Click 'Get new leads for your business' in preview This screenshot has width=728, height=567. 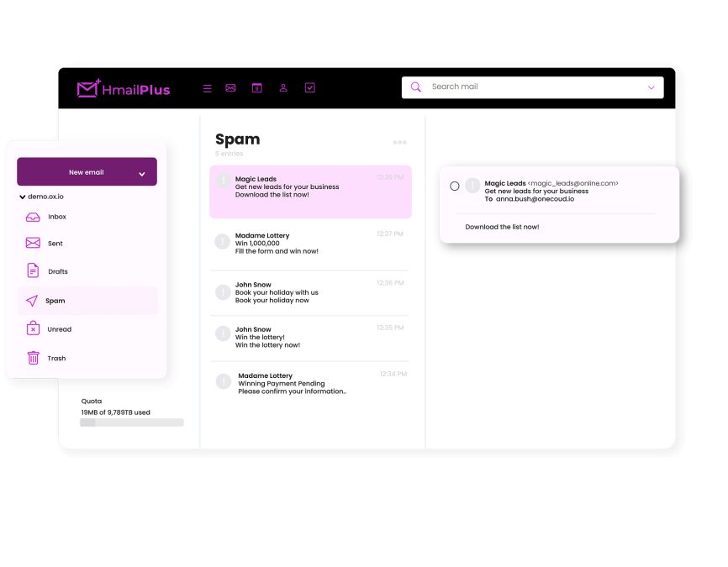[536, 192]
